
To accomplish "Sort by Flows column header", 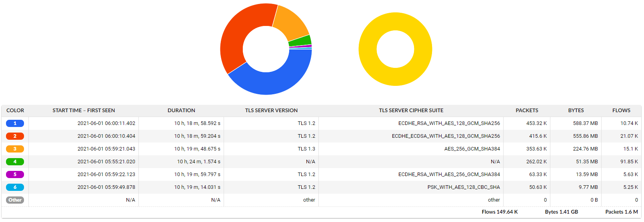I will click(621, 111).
